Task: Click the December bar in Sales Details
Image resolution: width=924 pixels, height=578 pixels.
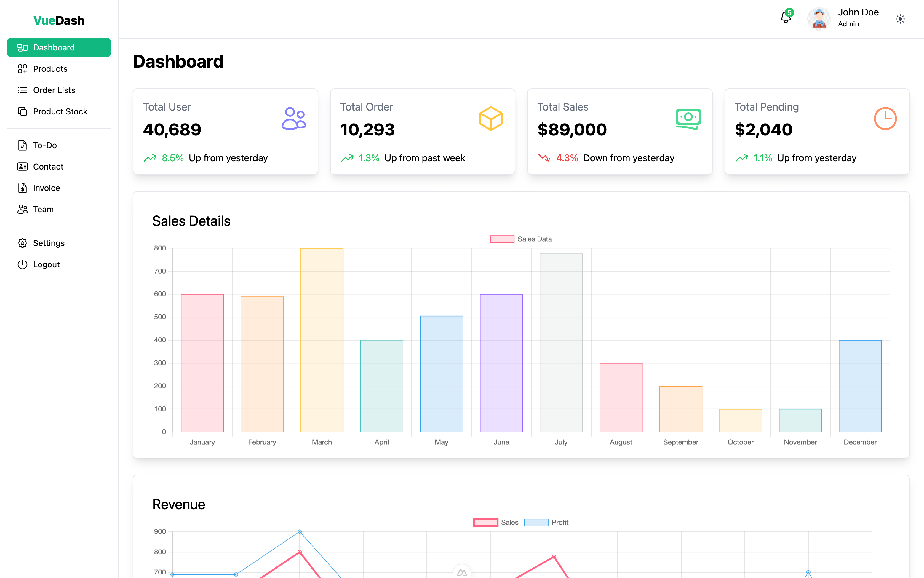Action: tap(860, 386)
